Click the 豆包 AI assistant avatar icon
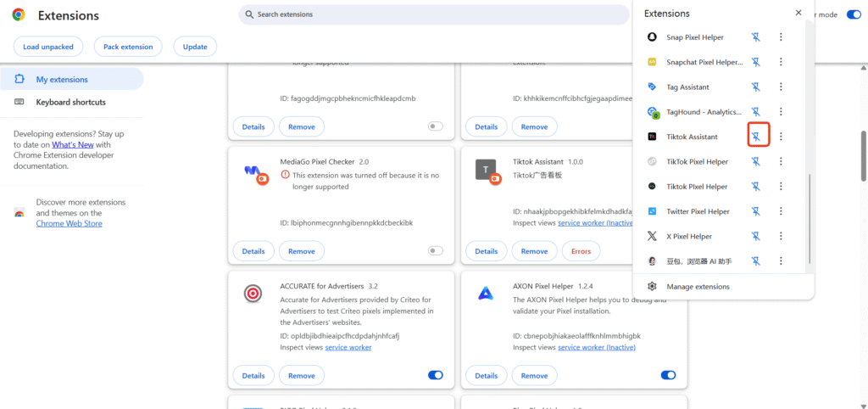 point(652,261)
